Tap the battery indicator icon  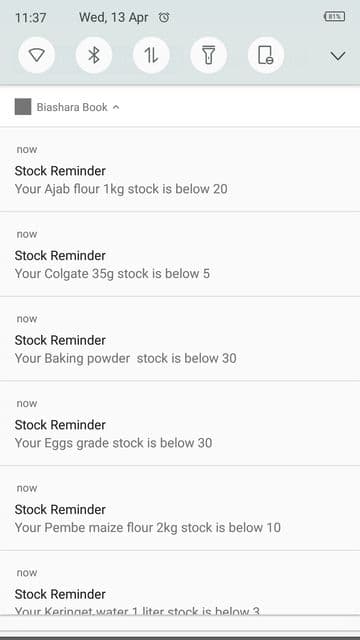coord(334,16)
